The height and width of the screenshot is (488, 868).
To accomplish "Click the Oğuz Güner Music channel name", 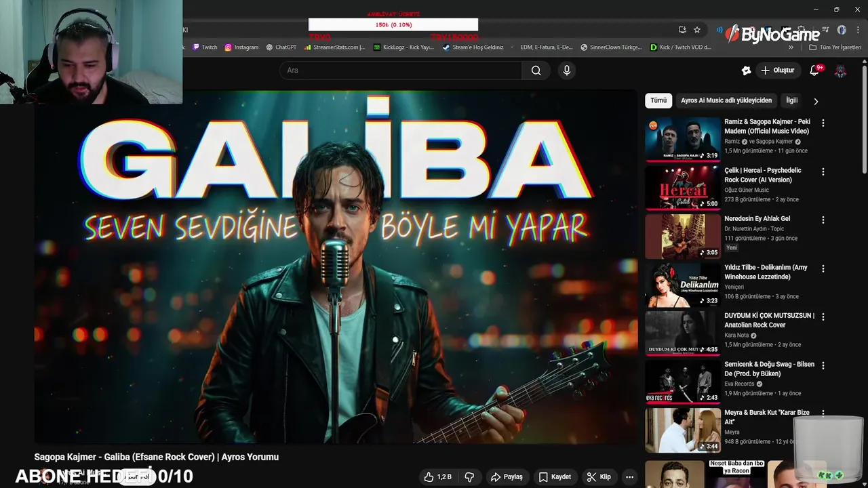I will coord(747,190).
